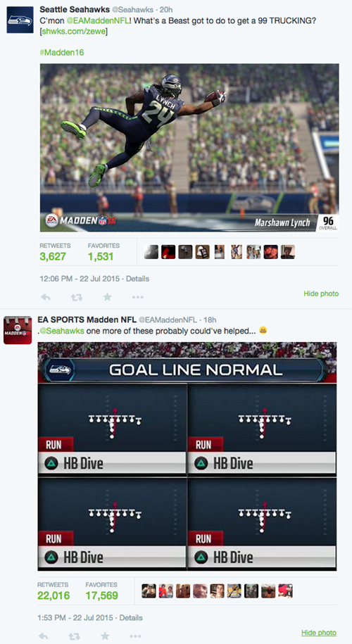Open the #Madden16 hashtag
Viewport: 352px width, 644px height.
click(x=62, y=53)
